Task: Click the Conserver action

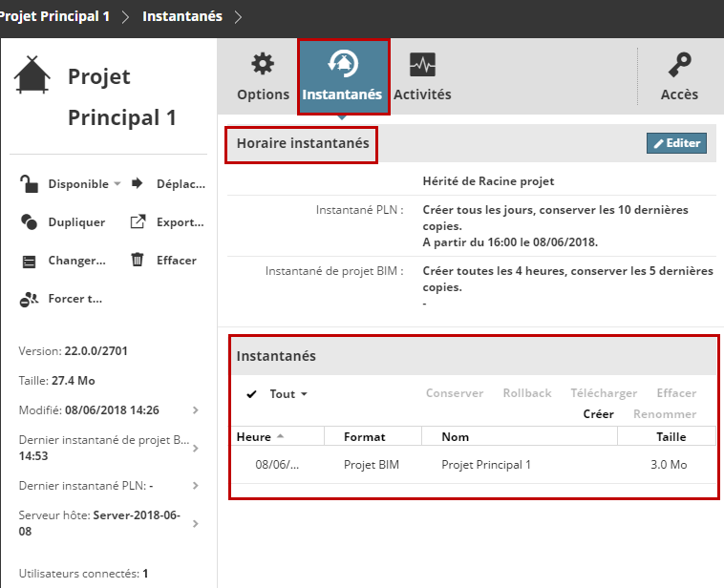Action: tap(455, 393)
